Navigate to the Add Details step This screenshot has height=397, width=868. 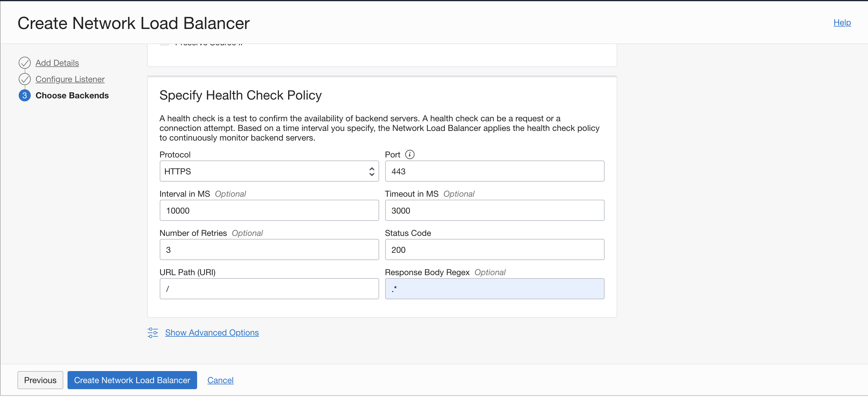point(57,63)
